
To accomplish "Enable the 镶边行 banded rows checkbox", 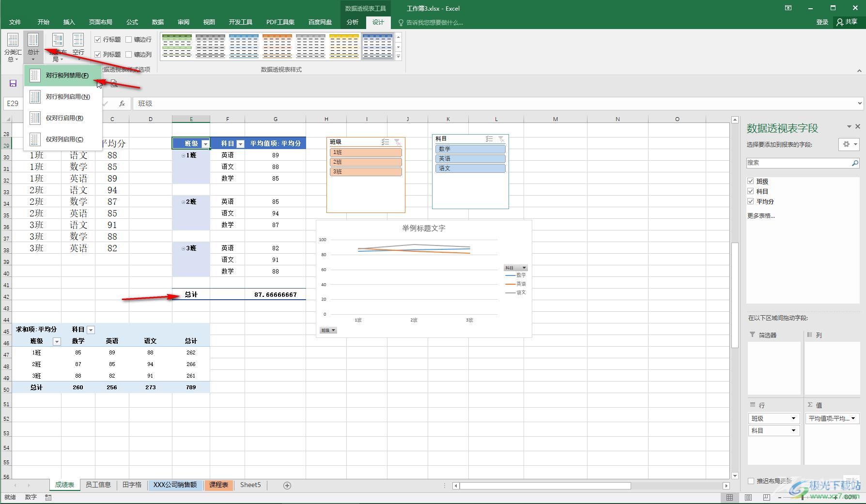I will point(129,40).
